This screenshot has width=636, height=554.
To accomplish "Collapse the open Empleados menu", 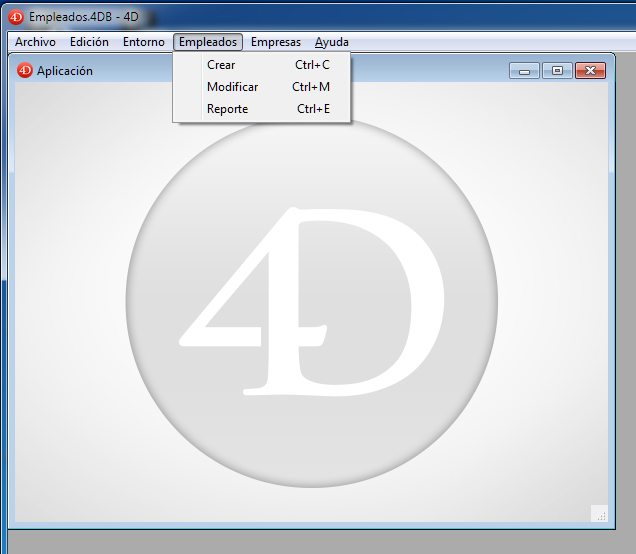I will click(x=208, y=42).
